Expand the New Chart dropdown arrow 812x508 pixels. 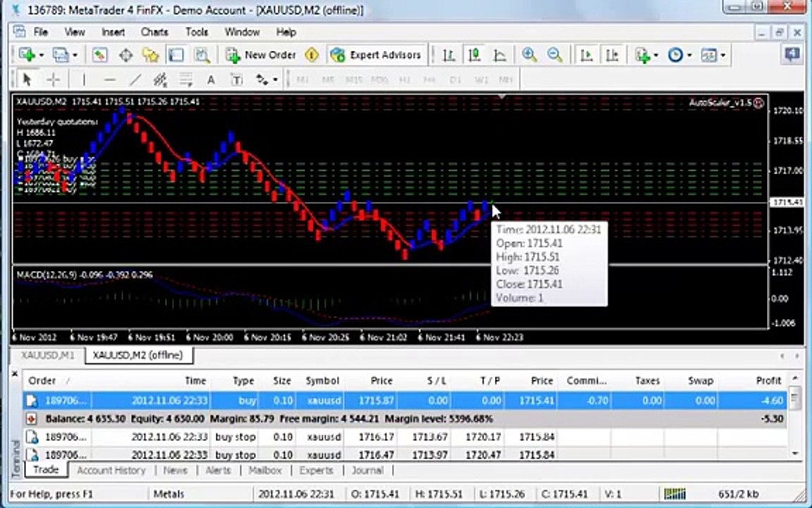pyautogui.click(x=42, y=55)
